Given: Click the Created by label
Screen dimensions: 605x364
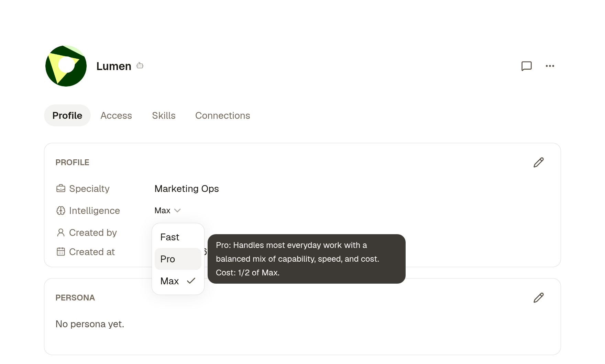Looking at the screenshot, I should point(93,232).
